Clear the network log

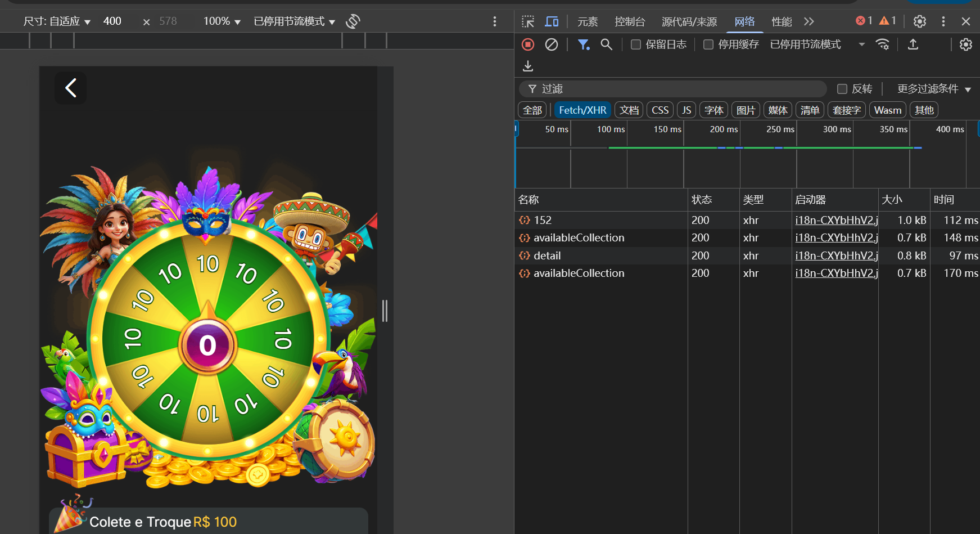552,44
